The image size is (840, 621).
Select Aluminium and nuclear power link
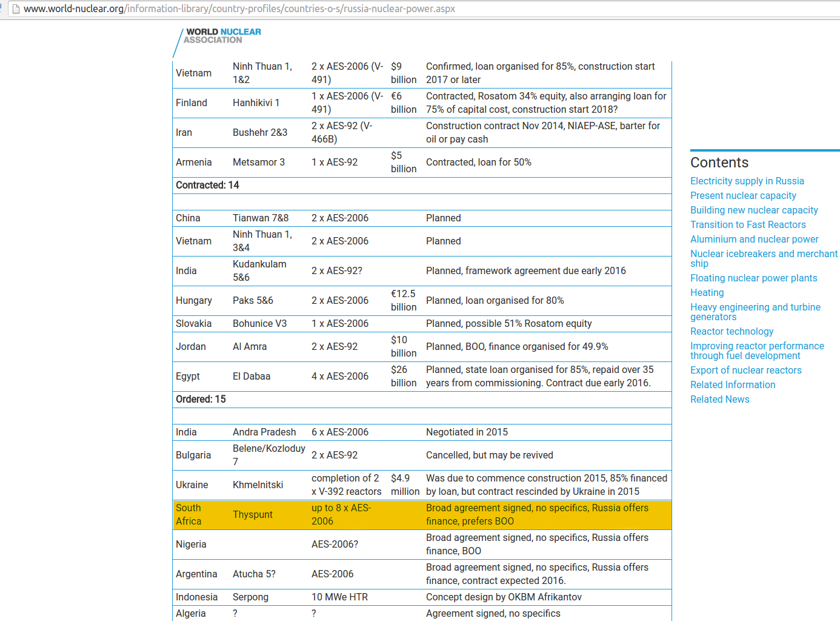pos(754,239)
